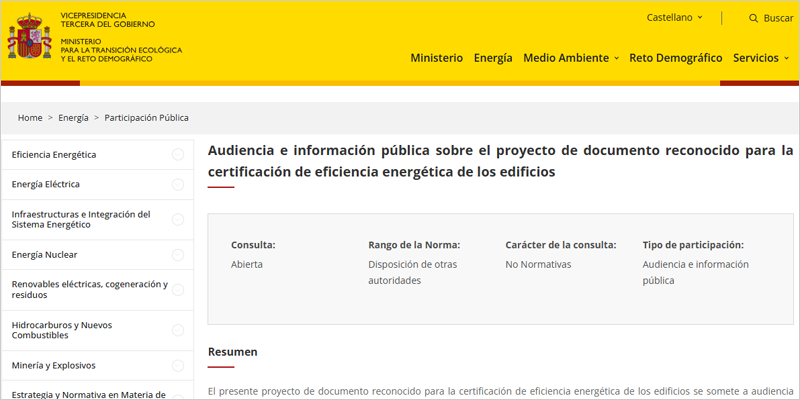Click the Spanish government coat of arms logo
This screenshot has width=800, height=400.
30,36
